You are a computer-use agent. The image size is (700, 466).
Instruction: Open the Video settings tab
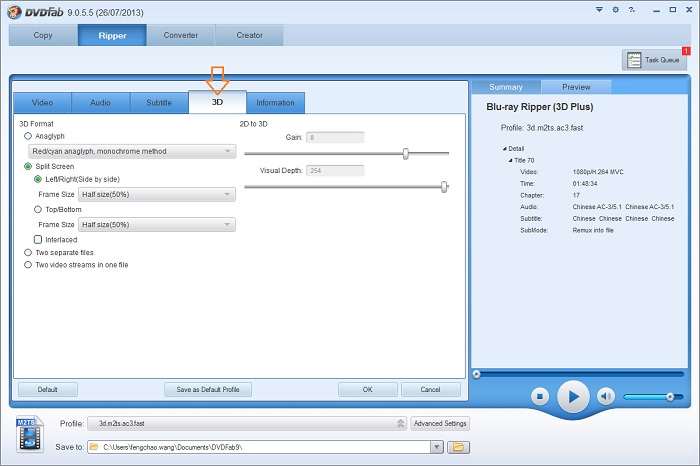pyautogui.click(x=42, y=103)
